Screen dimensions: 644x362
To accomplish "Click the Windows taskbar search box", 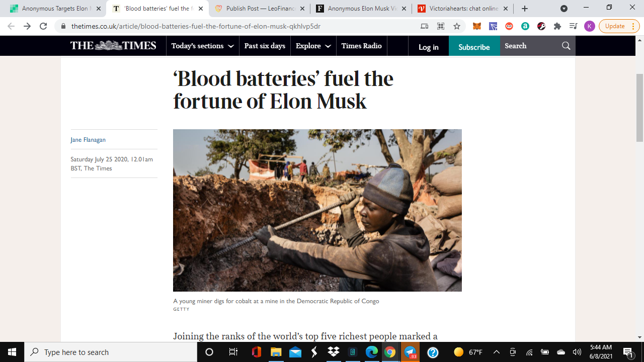I will click(111, 352).
